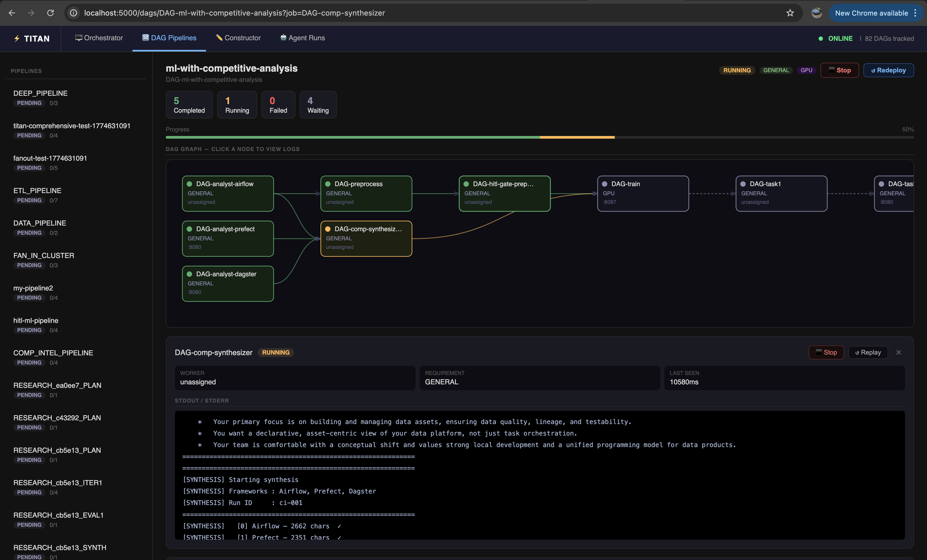
Task: Select RESEARCH_ea0ee7_PLAN pipeline
Action: pyautogui.click(x=76, y=390)
